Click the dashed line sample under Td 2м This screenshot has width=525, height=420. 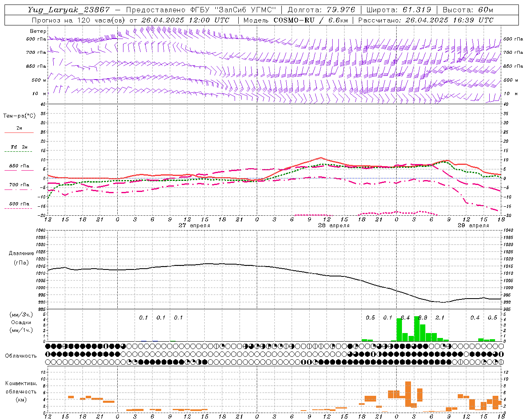tap(18, 152)
